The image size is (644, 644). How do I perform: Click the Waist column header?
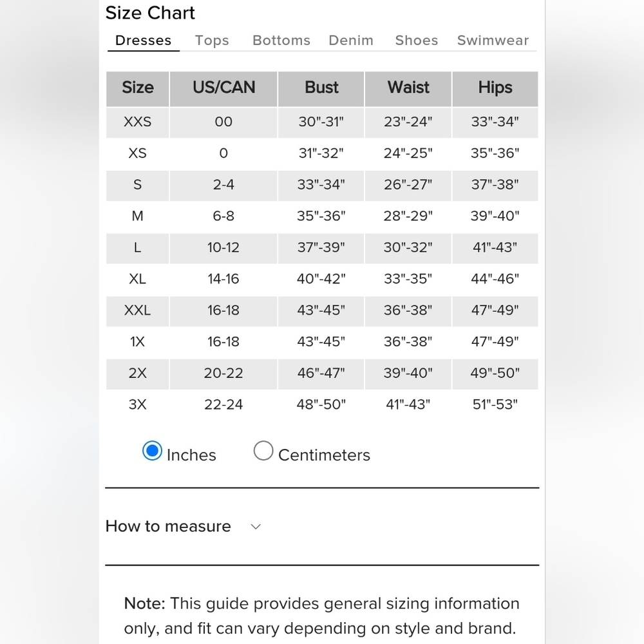[408, 89]
